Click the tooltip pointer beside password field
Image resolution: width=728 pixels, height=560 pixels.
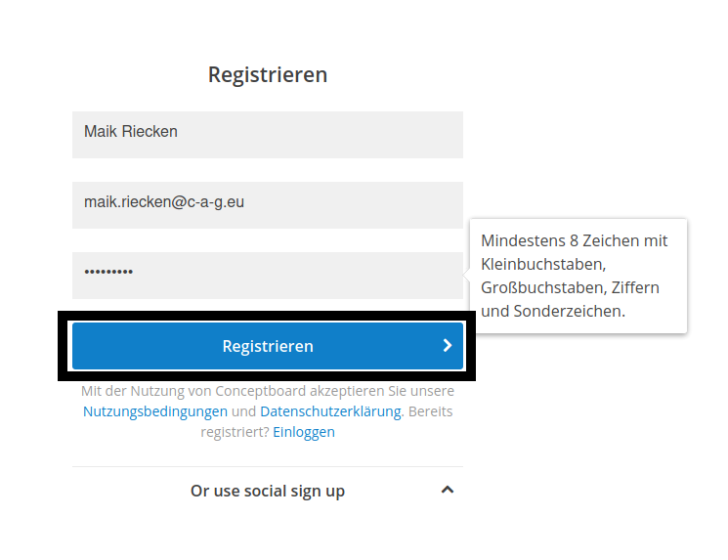click(467, 276)
